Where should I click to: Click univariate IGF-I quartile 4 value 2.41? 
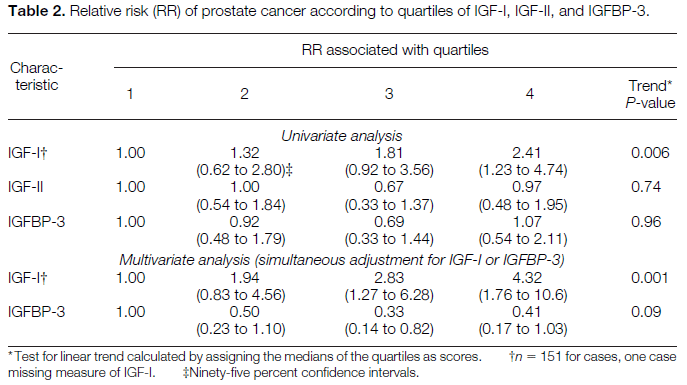coord(526,153)
